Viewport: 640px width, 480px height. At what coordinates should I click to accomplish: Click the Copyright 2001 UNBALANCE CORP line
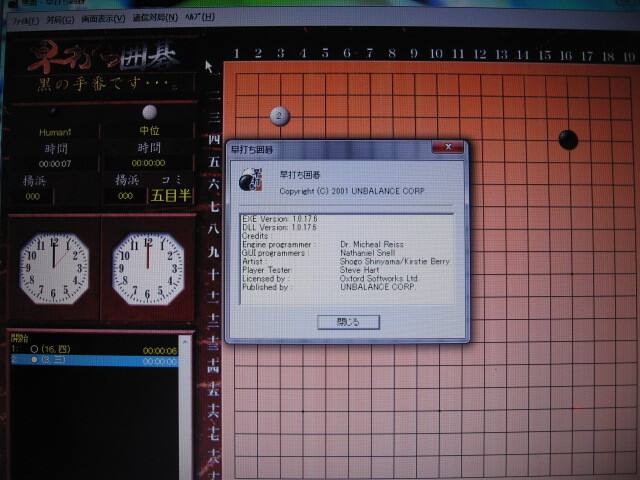[353, 191]
